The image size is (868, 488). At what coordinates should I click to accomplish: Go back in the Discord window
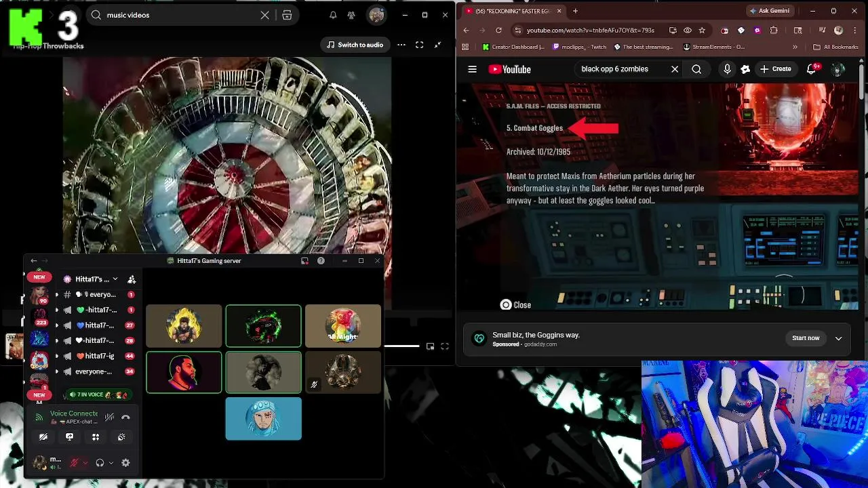tap(34, 261)
